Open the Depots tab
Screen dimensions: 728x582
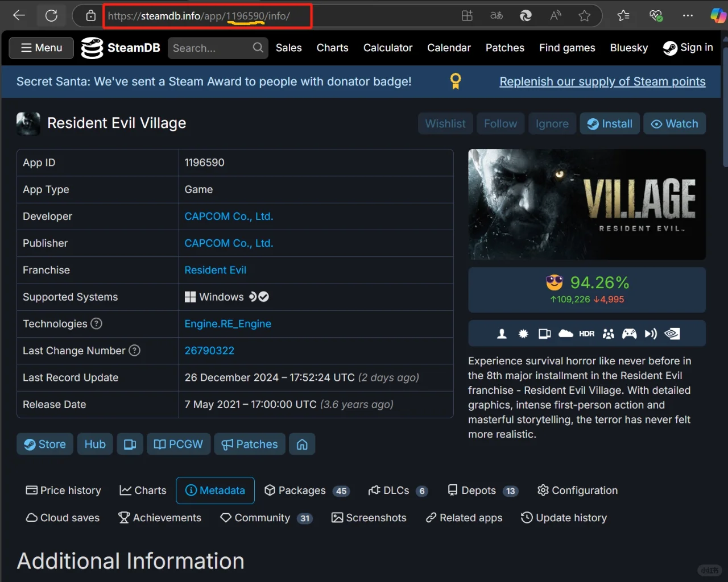tap(483, 490)
